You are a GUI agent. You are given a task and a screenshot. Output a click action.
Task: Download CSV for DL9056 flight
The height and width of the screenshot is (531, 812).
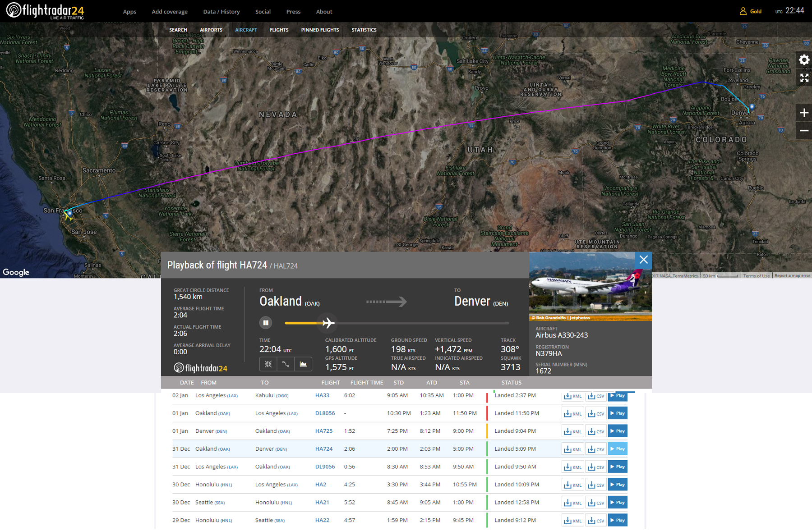click(x=596, y=467)
